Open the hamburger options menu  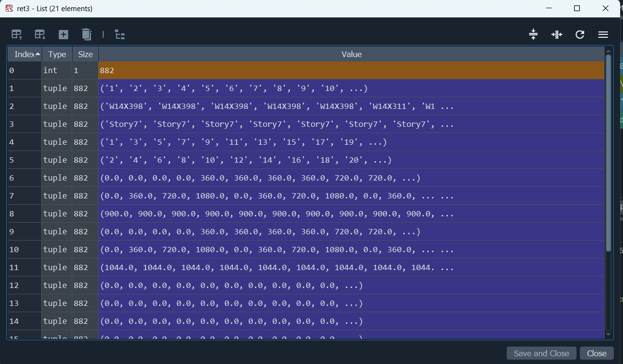tap(603, 34)
